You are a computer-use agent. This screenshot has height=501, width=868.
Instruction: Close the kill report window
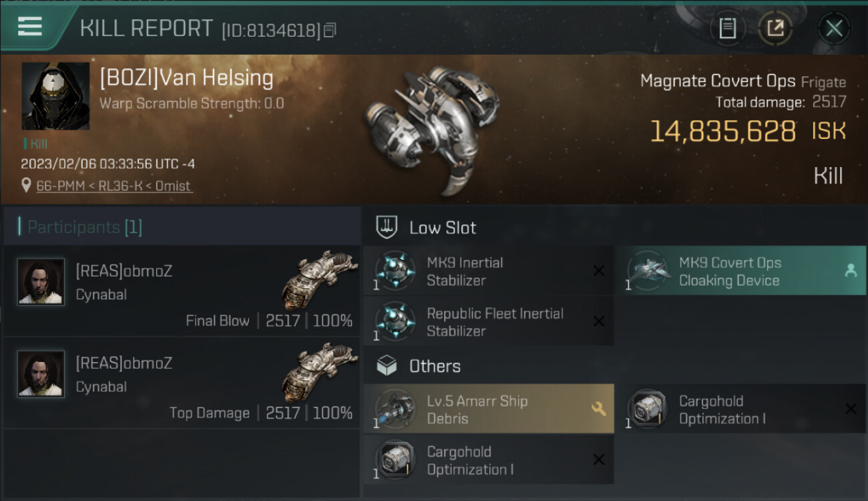[834, 28]
